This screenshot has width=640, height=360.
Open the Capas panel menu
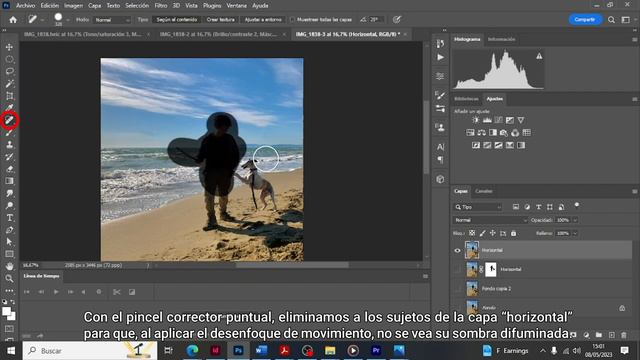coord(634,191)
